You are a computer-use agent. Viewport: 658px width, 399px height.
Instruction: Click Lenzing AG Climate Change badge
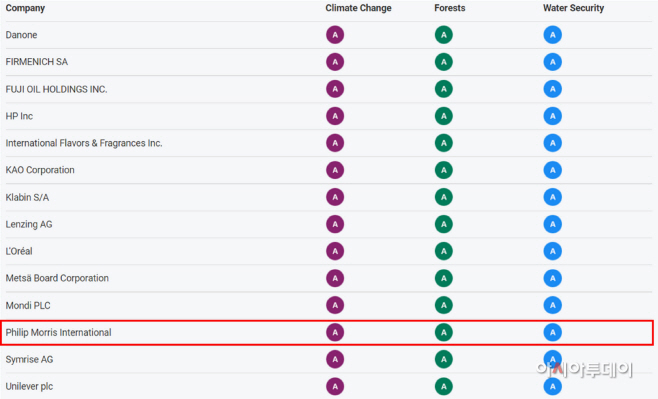point(335,224)
